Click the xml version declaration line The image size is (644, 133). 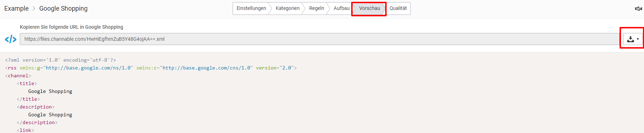point(61,60)
